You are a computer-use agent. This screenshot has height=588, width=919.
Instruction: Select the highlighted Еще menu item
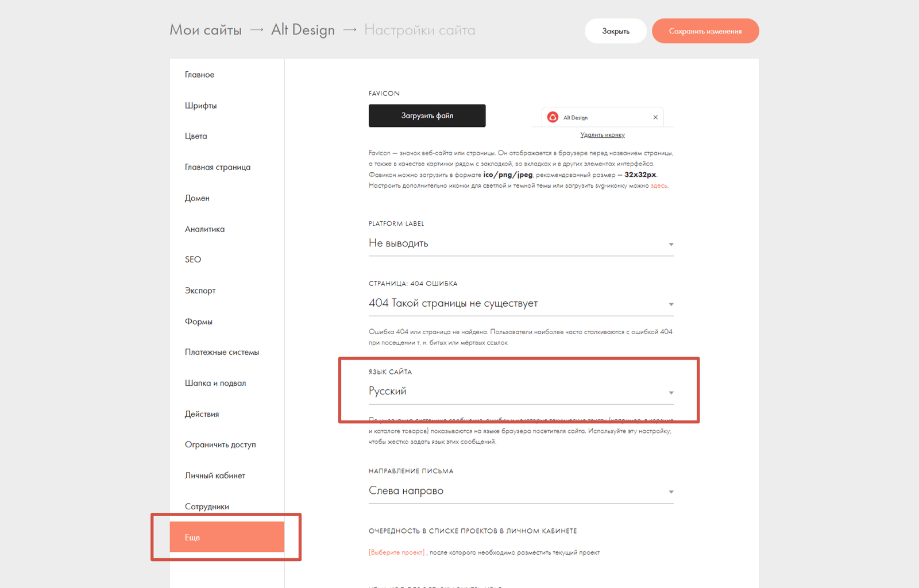click(227, 537)
